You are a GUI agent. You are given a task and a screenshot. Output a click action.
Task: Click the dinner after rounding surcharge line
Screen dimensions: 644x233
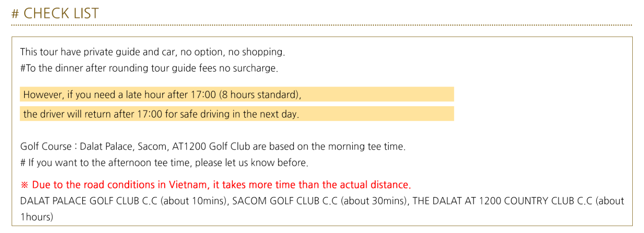[x=149, y=68]
